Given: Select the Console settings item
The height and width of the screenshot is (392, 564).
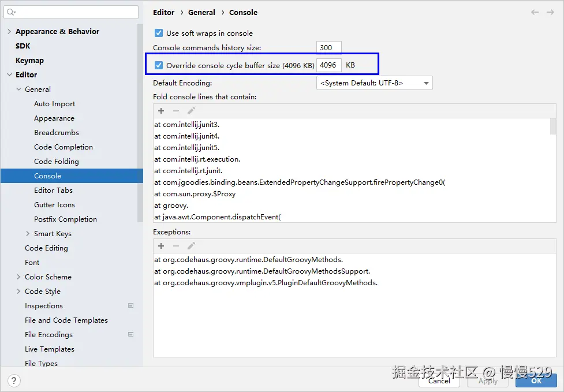Looking at the screenshot, I should (x=72, y=176).
